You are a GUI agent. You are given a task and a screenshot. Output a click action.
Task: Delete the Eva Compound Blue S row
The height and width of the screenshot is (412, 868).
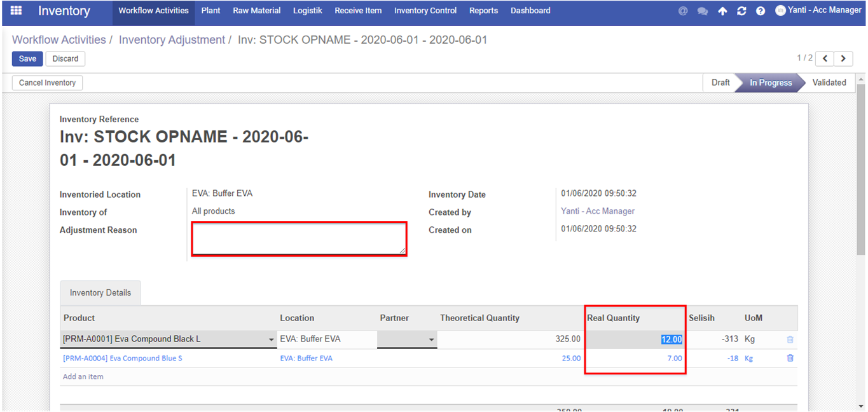point(790,358)
